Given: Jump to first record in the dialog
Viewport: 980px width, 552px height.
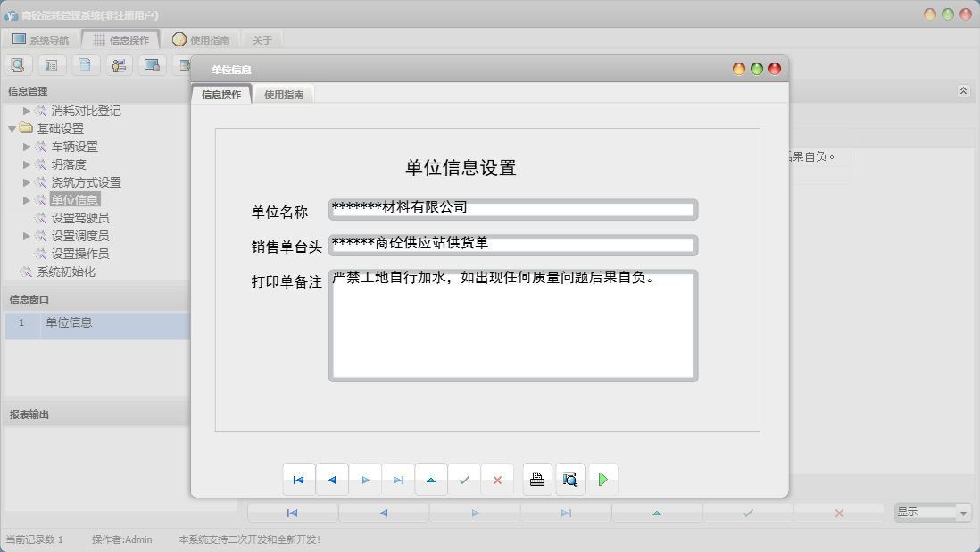Looking at the screenshot, I should click(298, 479).
